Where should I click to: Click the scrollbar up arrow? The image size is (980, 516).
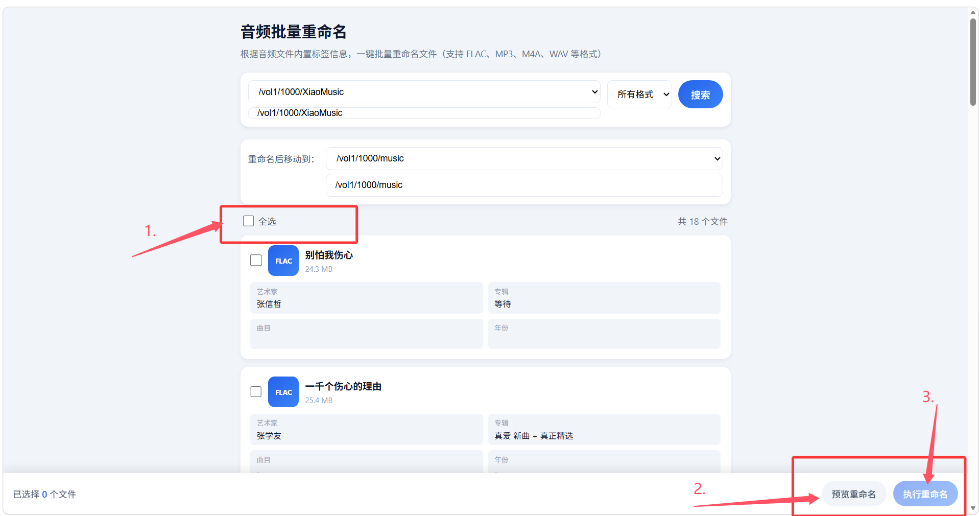coord(973,13)
